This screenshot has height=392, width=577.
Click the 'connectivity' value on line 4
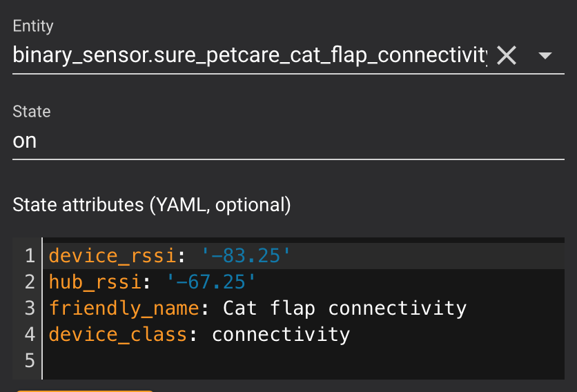coord(281,335)
